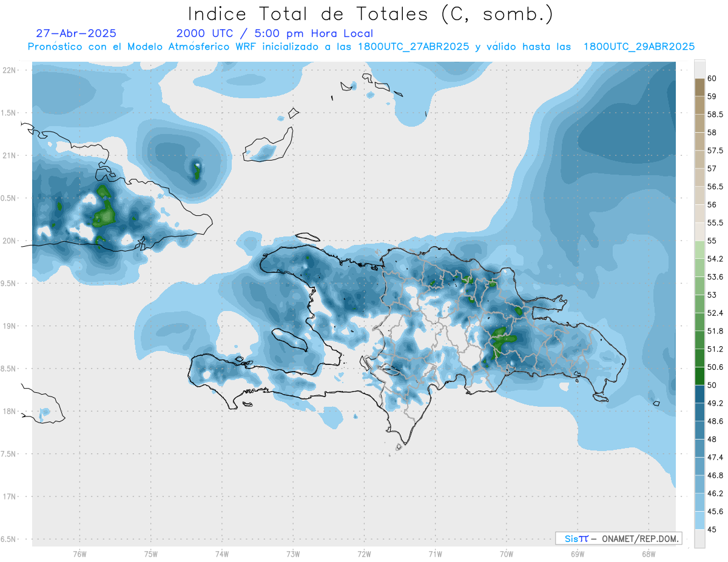
Task: Click the "74W" longitude label
Action: pyautogui.click(x=221, y=554)
